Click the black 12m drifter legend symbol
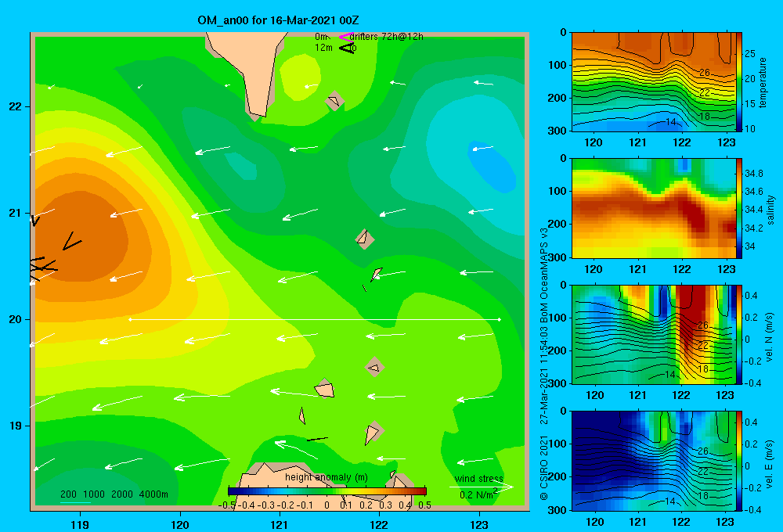 click(347, 48)
